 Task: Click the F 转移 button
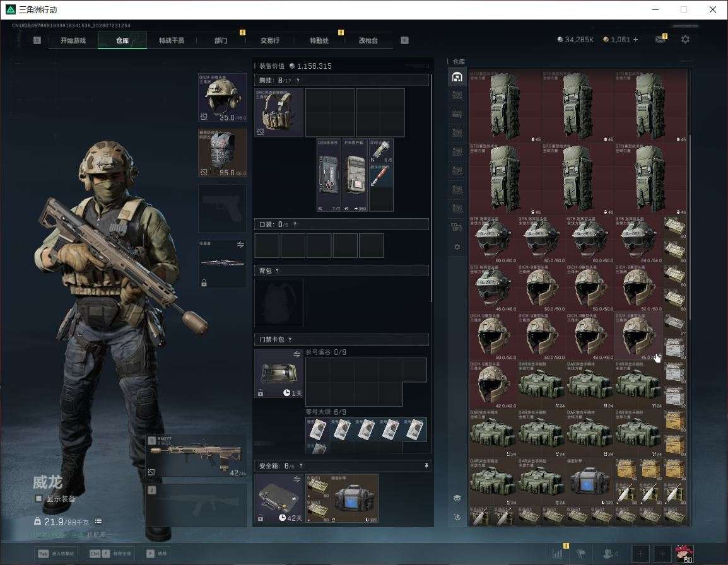click(157, 554)
